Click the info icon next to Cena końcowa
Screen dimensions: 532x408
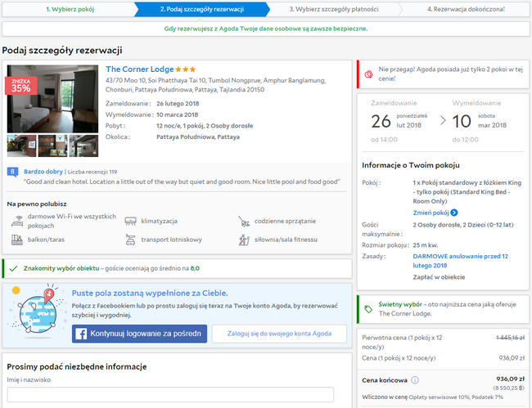coord(415,380)
